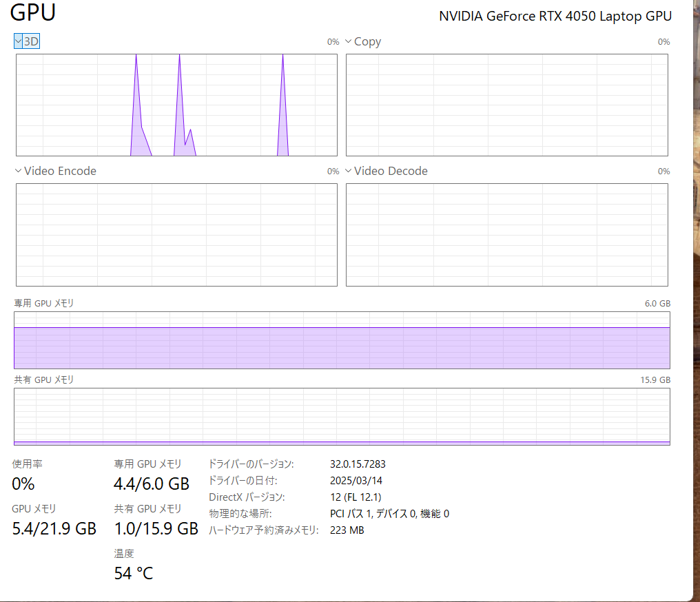The image size is (700, 602).
Task: Click the DirectX バージョン label
Action: click(x=247, y=497)
